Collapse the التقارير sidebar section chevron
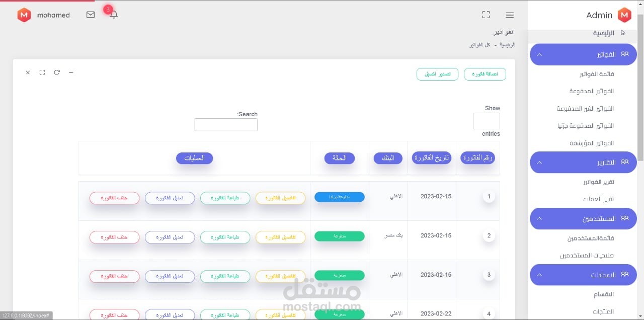Viewport: 644px width, 320px height. pos(539,163)
